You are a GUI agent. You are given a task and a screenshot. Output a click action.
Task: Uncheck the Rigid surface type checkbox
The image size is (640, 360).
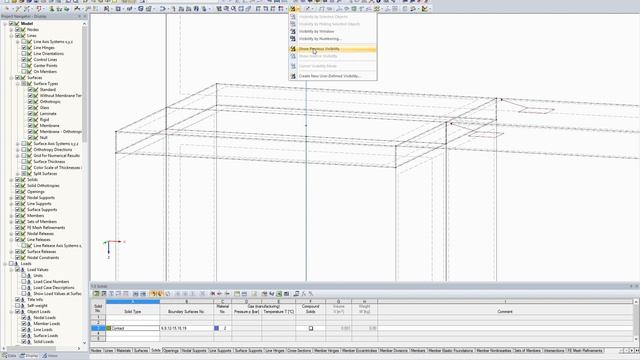pyautogui.click(x=30, y=120)
